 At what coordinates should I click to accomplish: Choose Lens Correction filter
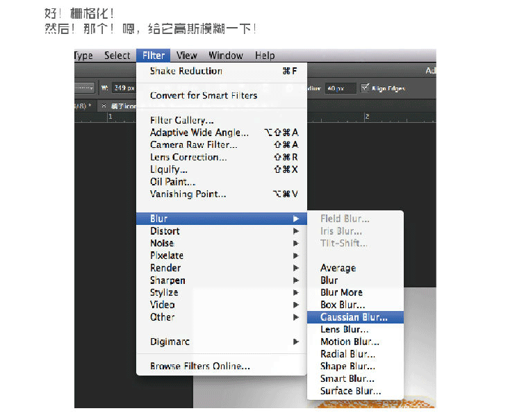click(x=222, y=157)
